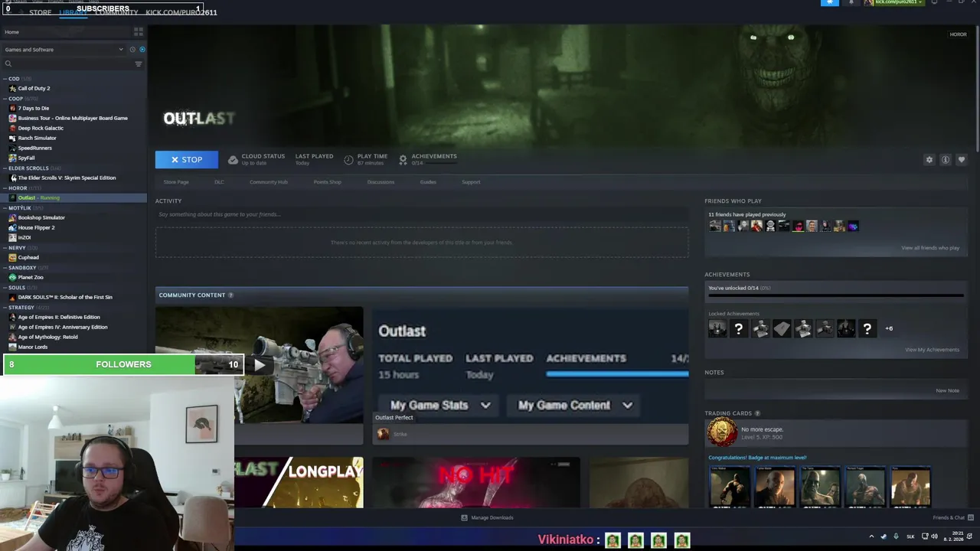The width and height of the screenshot is (980, 551).
Task: Collapse the COOP collection
Action: tap(5, 99)
